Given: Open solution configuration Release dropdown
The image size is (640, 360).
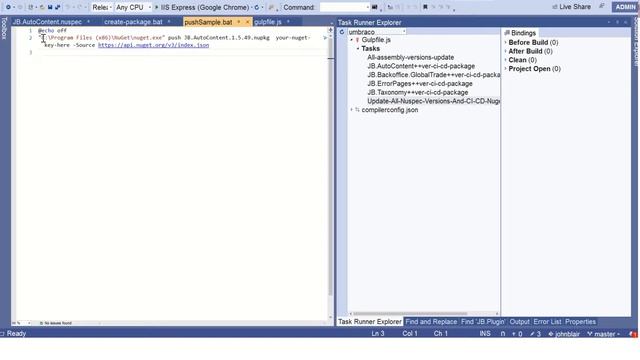Looking at the screenshot, I should click(x=102, y=7).
